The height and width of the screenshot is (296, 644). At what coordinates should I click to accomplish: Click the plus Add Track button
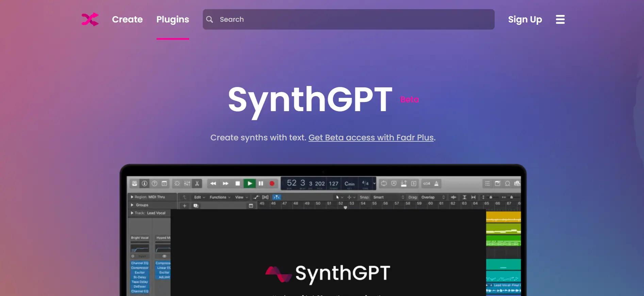tap(184, 206)
